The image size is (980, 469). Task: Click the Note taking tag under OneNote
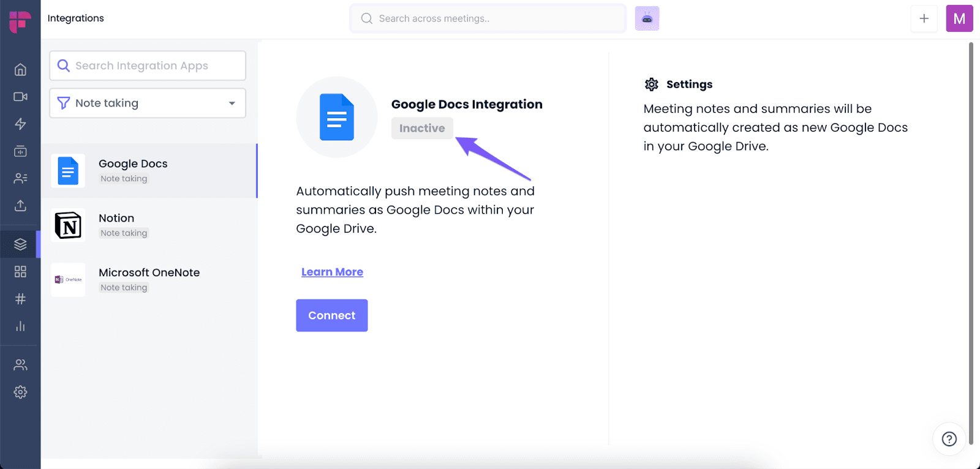[x=124, y=288]
